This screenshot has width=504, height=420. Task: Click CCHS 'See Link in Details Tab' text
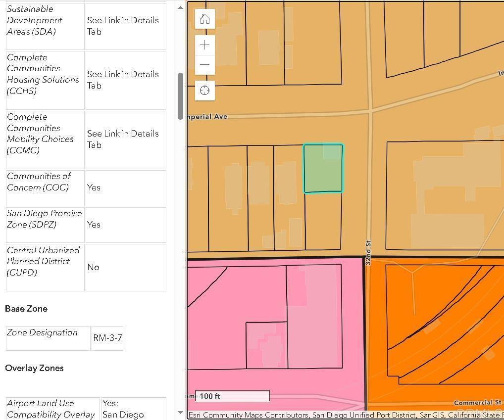[123, 80]
